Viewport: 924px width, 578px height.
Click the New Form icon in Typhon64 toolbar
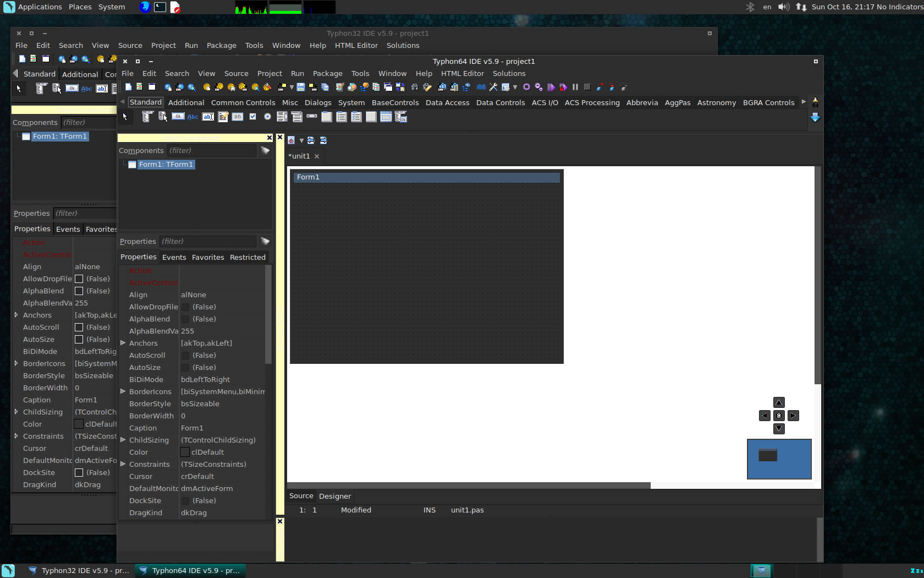[x=152, y=87]
